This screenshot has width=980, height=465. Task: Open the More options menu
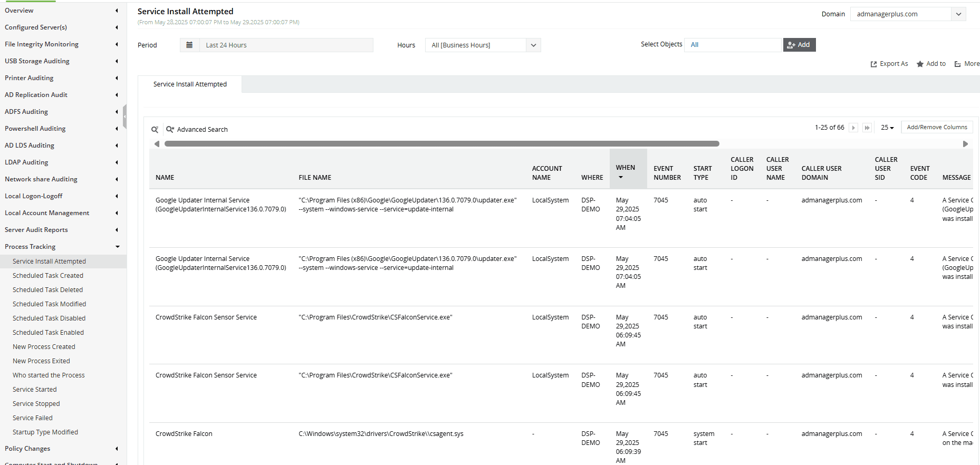click(967, 64)
